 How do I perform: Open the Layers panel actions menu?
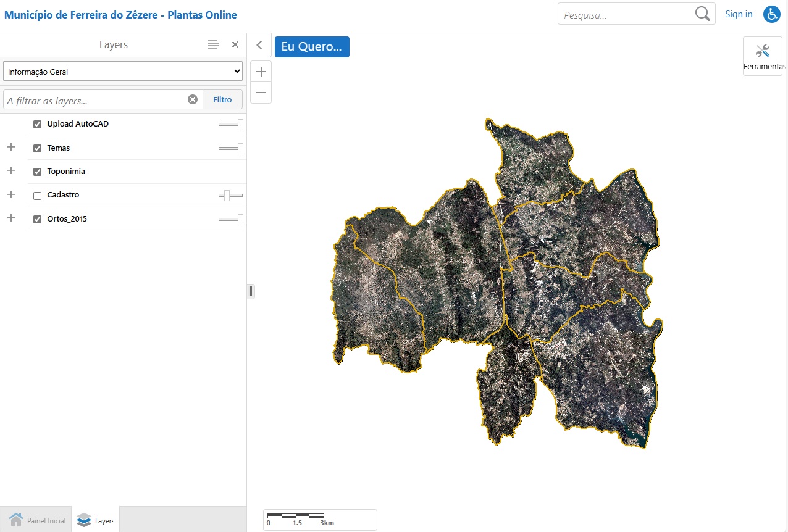pyautogui.click(x=213, y=44)
